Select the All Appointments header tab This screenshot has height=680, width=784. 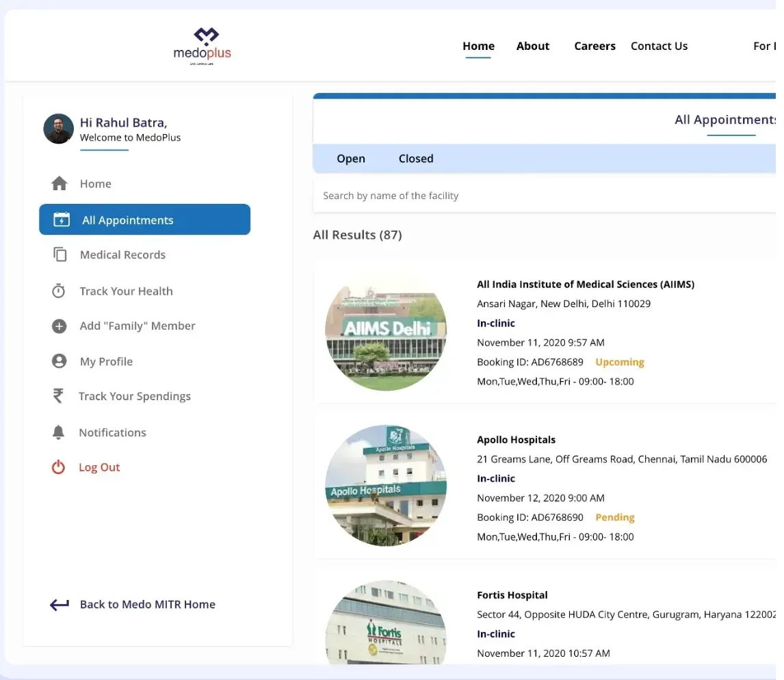coord(725,120)
